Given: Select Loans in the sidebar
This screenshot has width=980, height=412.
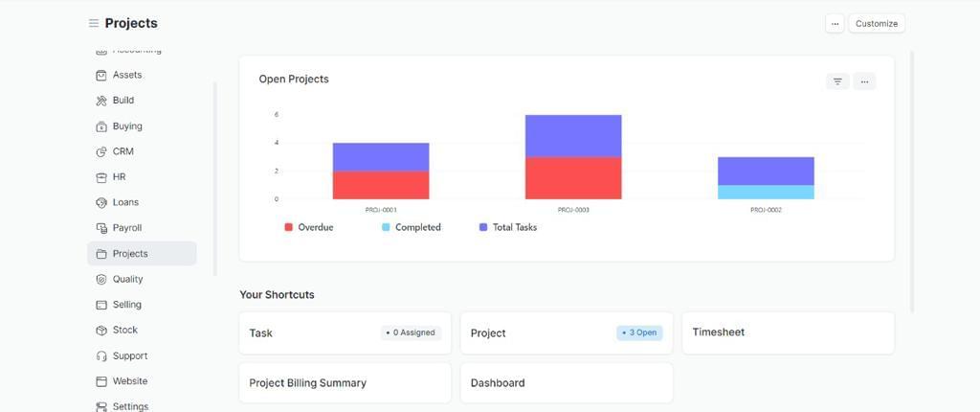Looking at the screenshot, I should coord(142,203).
